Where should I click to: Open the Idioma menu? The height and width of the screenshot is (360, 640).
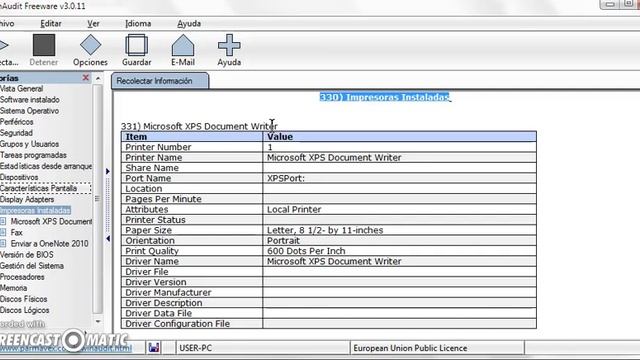coord(138,24)
